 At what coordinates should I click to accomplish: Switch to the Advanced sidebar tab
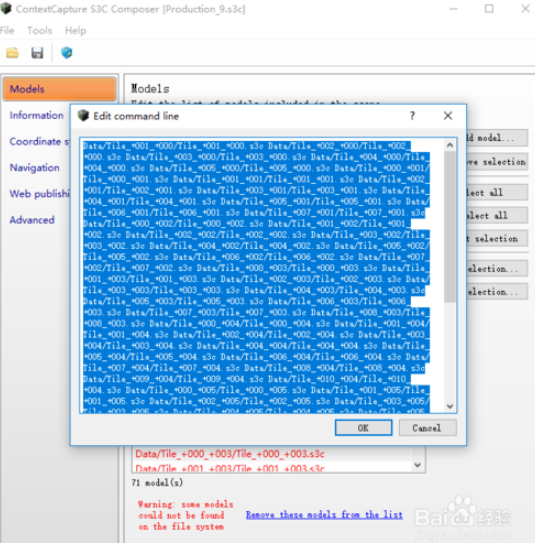coord(32,220)
